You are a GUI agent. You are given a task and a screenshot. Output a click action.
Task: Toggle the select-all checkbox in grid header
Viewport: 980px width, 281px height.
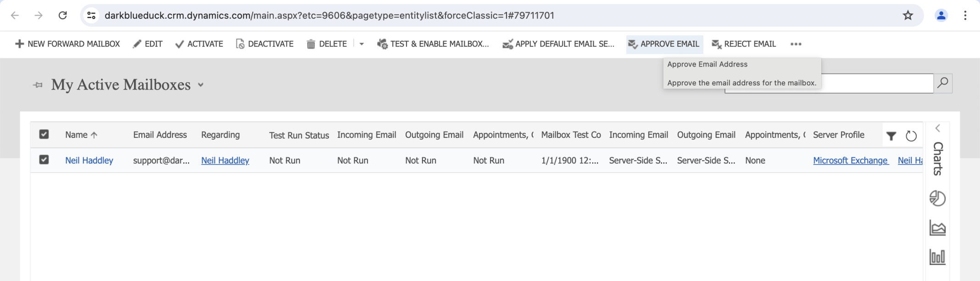pyautogui.click(x=44, y=135)
